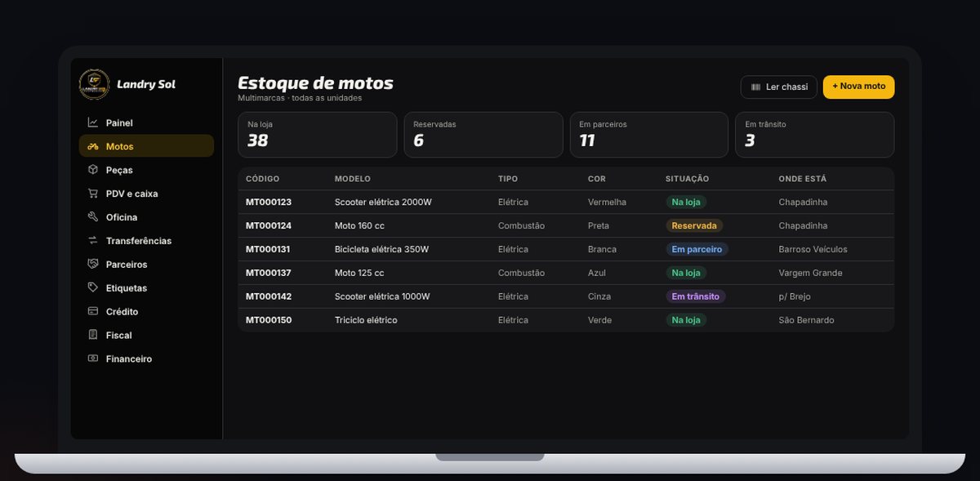The height and width of the screenshot is (481, 980).
Task: Click the Crédito card icon
Action: [x=93, y=312]
